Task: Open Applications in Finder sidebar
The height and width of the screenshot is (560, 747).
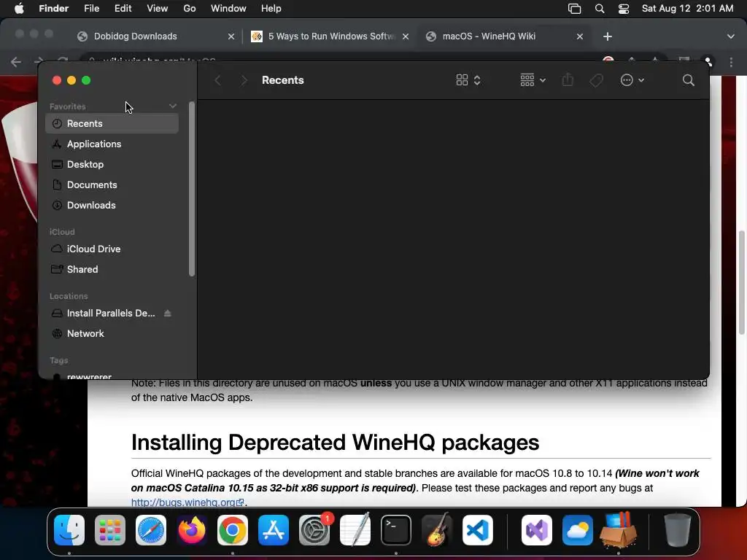Action: pos(112,144)
